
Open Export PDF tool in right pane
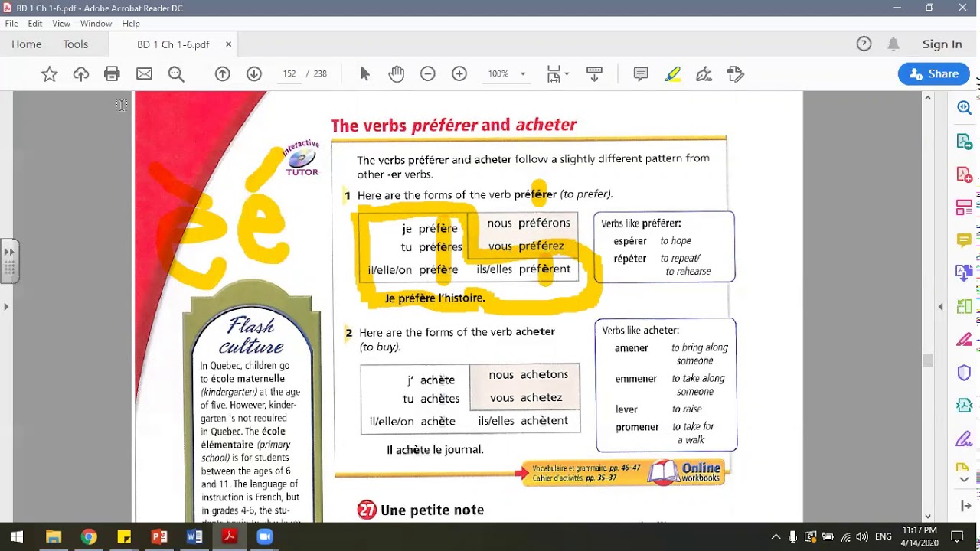click(964, 142)
